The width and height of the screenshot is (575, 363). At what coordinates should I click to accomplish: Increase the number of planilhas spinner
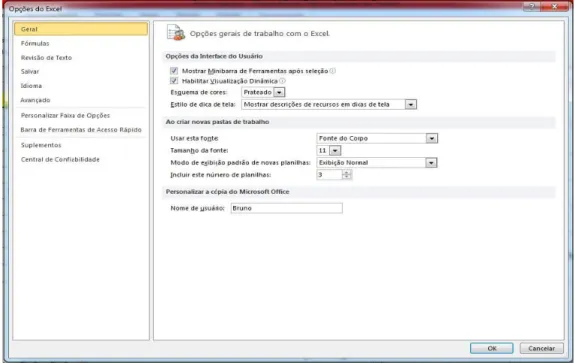(347, 172)
